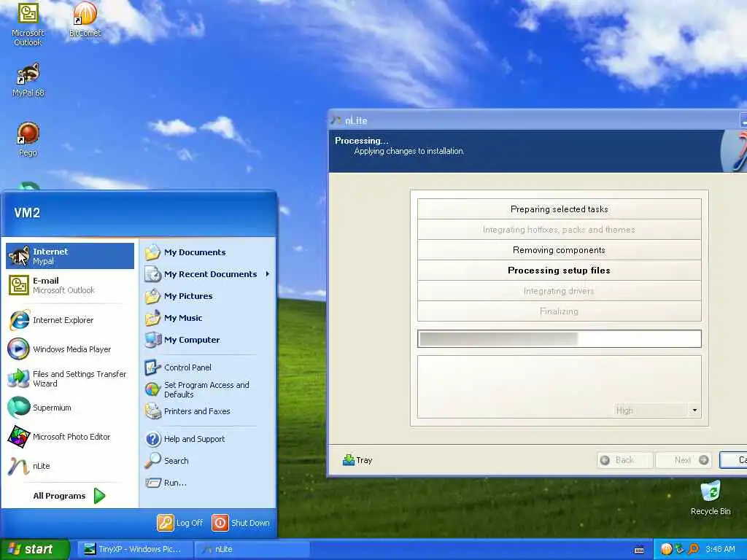Open Help and Support
Viewport: 747px width, 560px height.
pos(207,439)
